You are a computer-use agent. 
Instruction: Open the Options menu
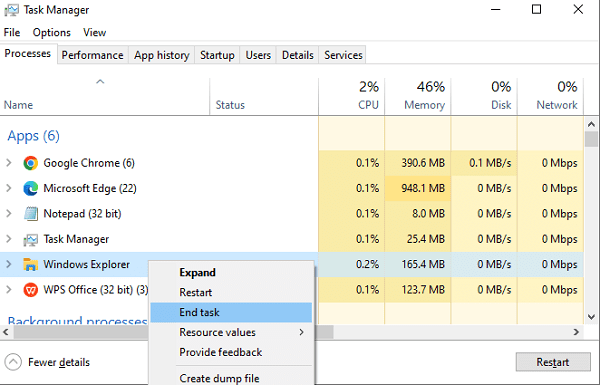(x=52, y=33)
